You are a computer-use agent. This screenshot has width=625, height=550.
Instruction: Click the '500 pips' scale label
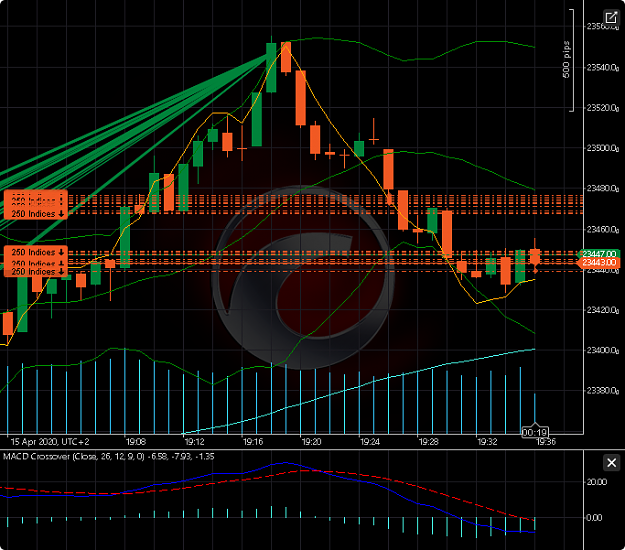566,59
